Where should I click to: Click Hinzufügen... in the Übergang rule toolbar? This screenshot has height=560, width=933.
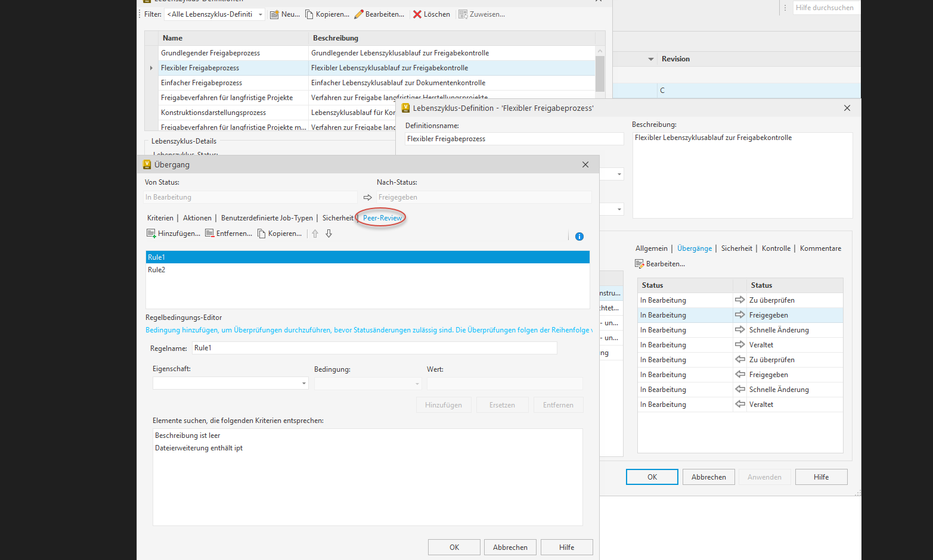coord(173,234)
